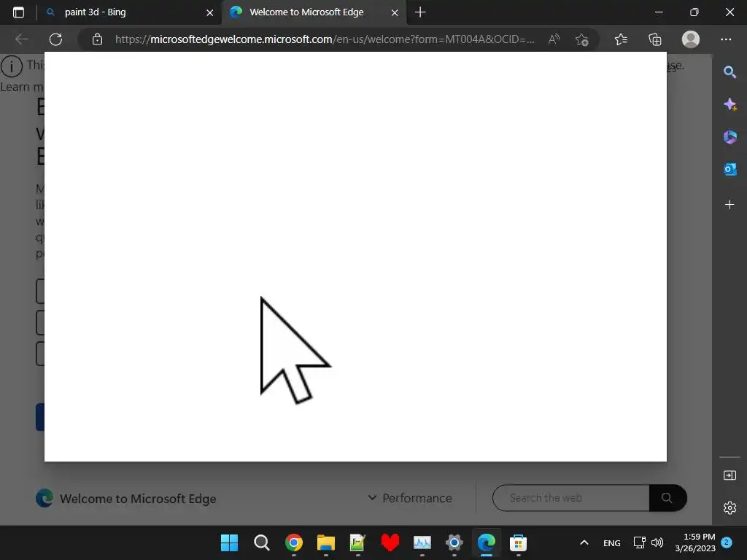Open Outlook in the sidebar
The image size is (747, 560).
729,169
